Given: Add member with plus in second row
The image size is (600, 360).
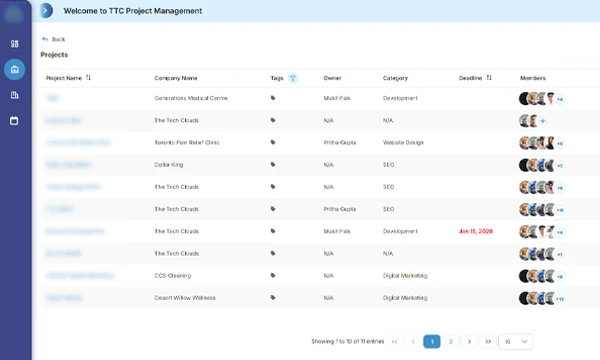Looking at the screenshot, I should [543, 121].
